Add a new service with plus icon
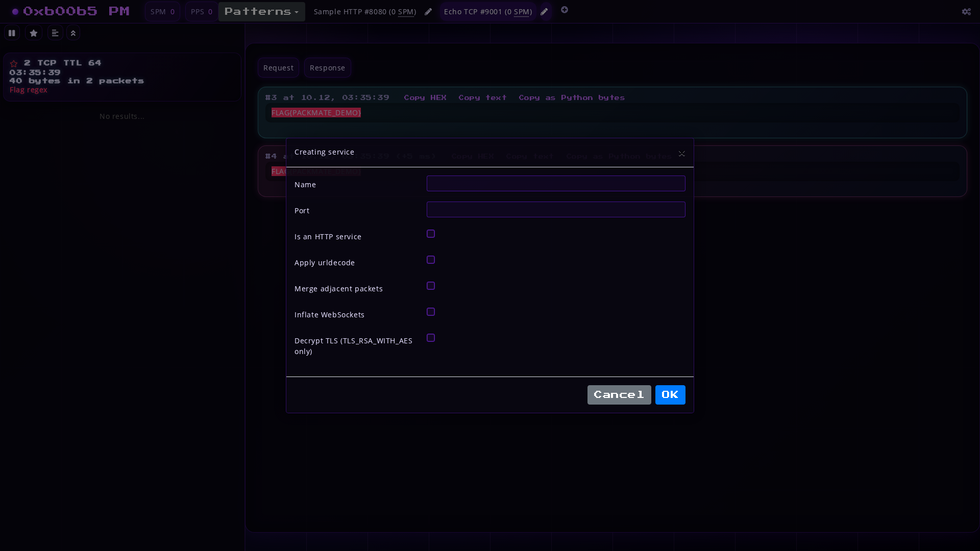 [x=565, y=10]
